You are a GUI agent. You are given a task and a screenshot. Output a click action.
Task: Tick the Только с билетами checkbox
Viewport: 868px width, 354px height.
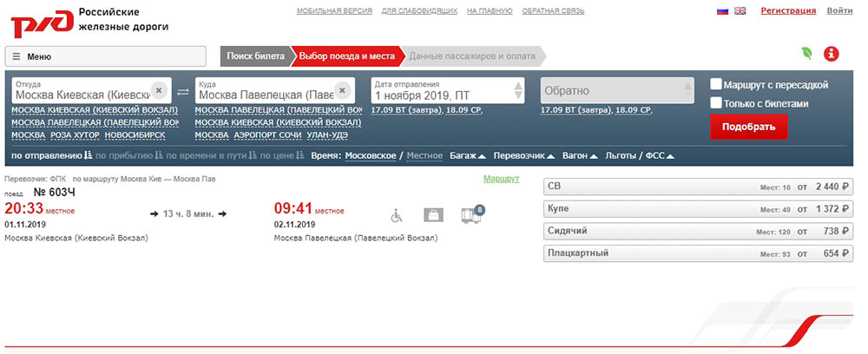(716, 103)
